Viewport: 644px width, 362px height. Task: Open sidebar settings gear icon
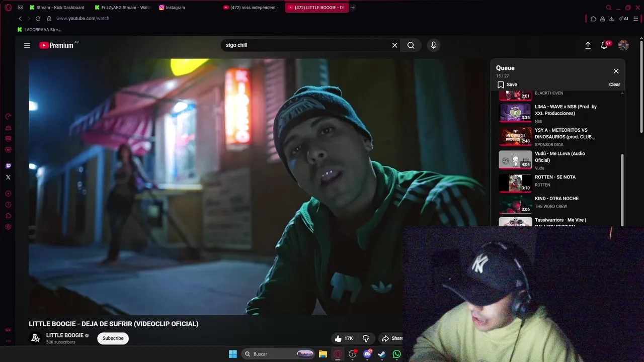pos(8,227)
